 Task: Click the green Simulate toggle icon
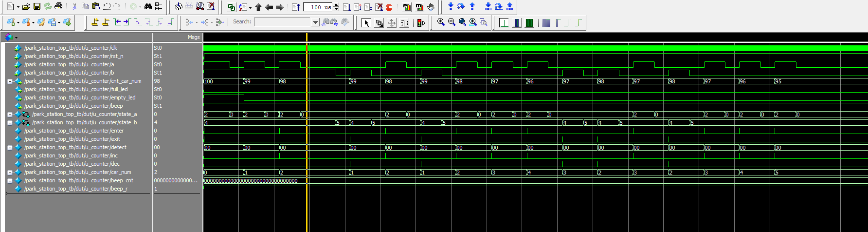coord(232,7)
